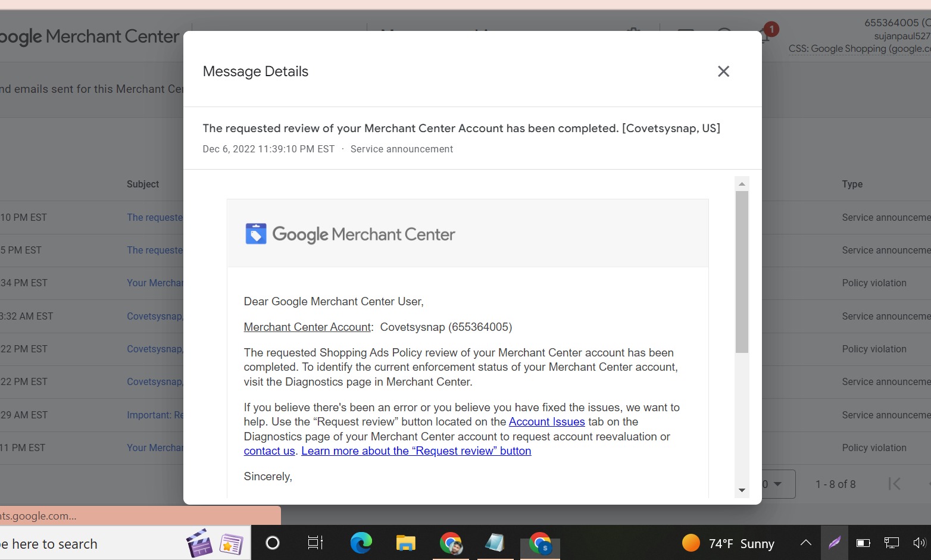Open Learn more about Request review link

416,451
